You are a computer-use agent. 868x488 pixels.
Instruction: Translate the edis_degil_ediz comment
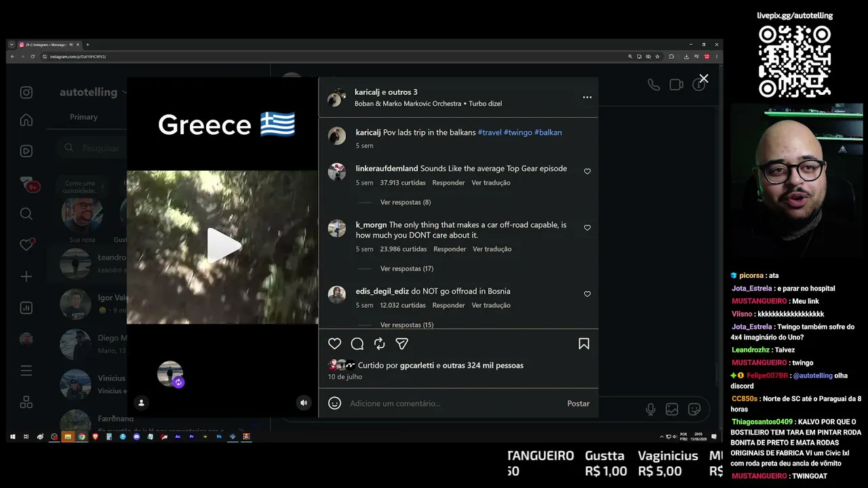(x=491, y=305)
